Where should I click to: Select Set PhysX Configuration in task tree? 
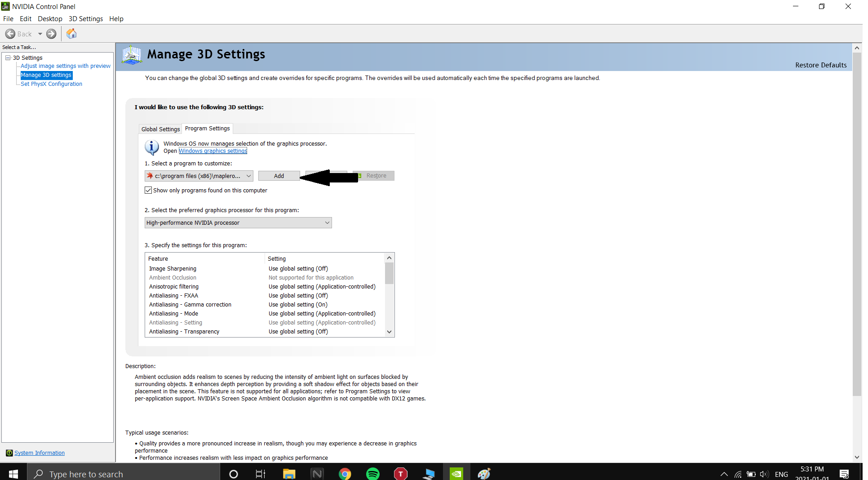[x=52, y=84]
